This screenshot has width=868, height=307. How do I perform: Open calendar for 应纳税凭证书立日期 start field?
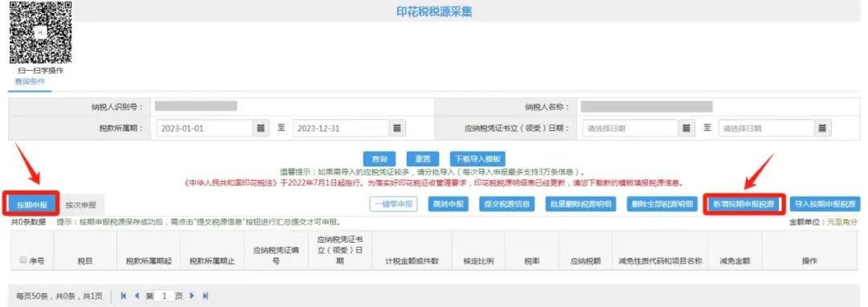[686, 129]
